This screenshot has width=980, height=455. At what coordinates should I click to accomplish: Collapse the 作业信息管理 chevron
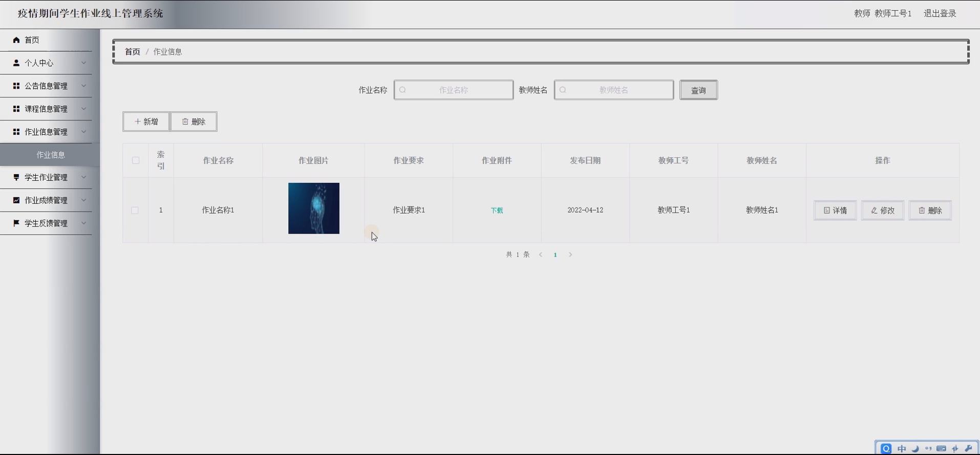tap(84, 132)
